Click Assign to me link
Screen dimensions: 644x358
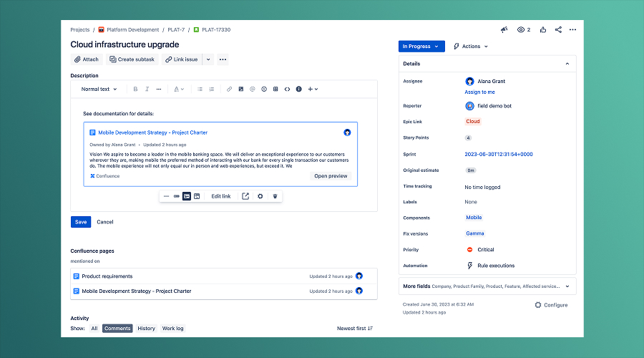click(x=479, y=92)
